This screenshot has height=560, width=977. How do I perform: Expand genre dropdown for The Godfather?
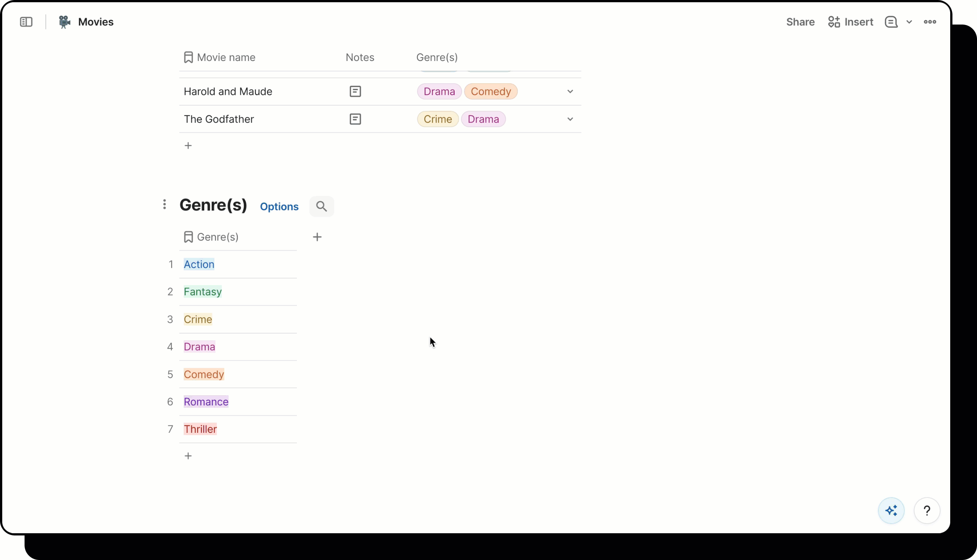(x=570, y=119)
